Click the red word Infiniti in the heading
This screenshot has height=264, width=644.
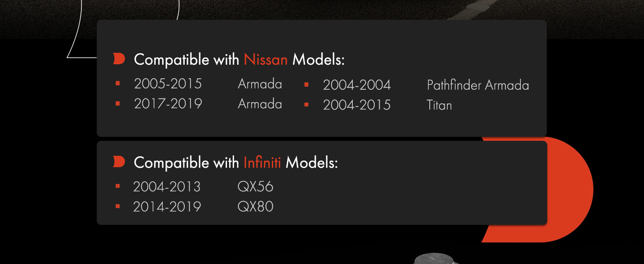[262, 163]
